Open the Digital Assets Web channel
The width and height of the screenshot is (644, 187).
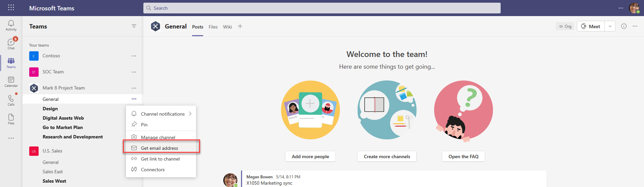point(63,118)
